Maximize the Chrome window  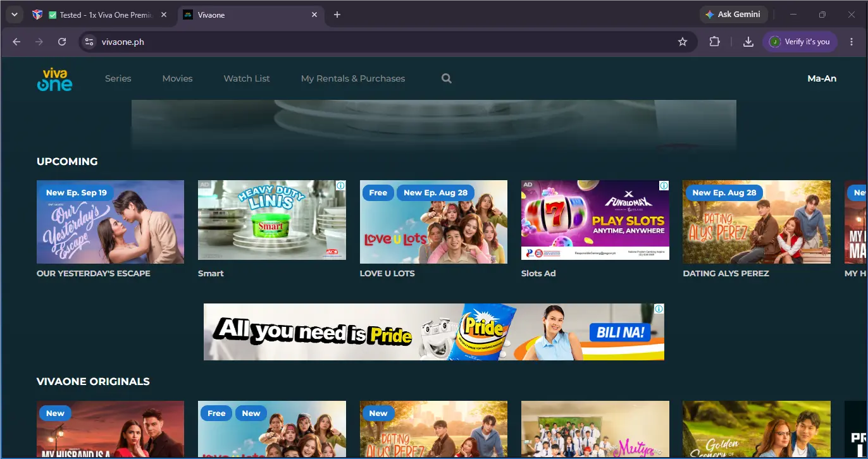coord(822,15)
